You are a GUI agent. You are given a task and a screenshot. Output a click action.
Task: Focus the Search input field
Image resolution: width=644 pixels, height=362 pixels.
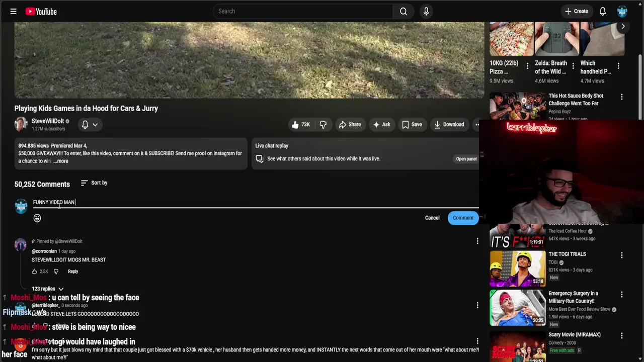[x=303, y=11]
